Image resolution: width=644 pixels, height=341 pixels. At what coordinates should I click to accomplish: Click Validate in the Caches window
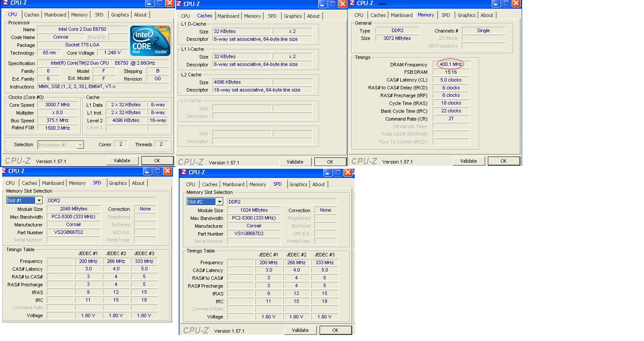(295, 161)
